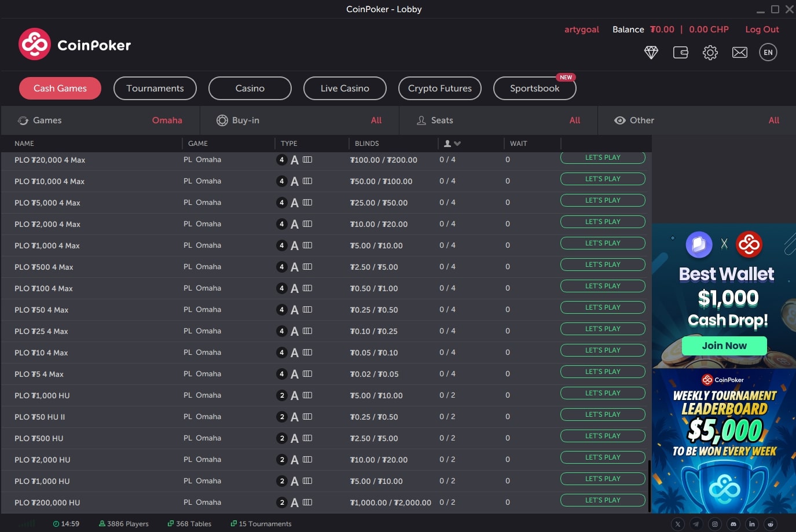The height and width of the screenshot is (532, 796).
Task: Open the Games filter set to Omaha
Action: click(x=100, y=120)
